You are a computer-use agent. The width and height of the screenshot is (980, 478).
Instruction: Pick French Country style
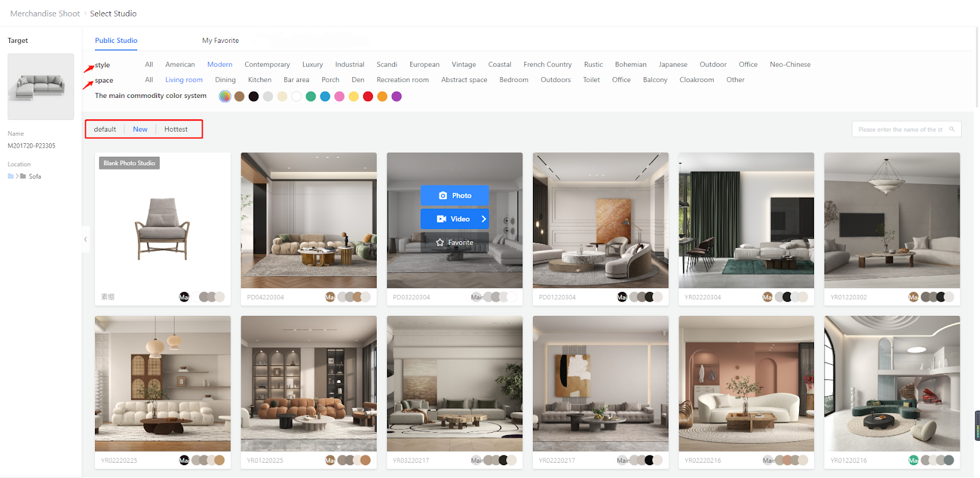(548, 64)
